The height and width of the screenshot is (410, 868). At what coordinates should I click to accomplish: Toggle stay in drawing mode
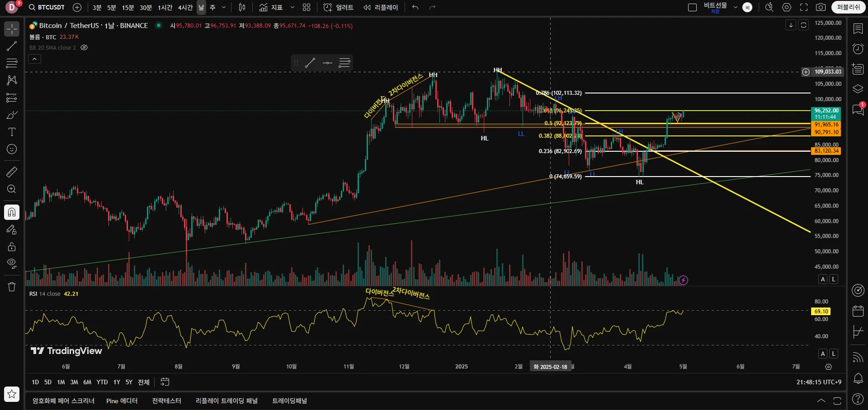[12, 229]
